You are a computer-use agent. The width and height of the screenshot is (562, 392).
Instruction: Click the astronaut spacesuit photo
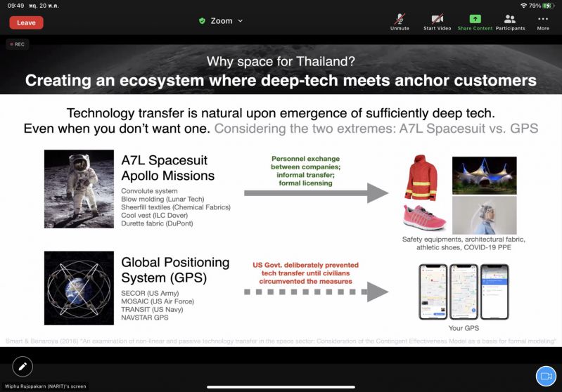click(79, 189)
